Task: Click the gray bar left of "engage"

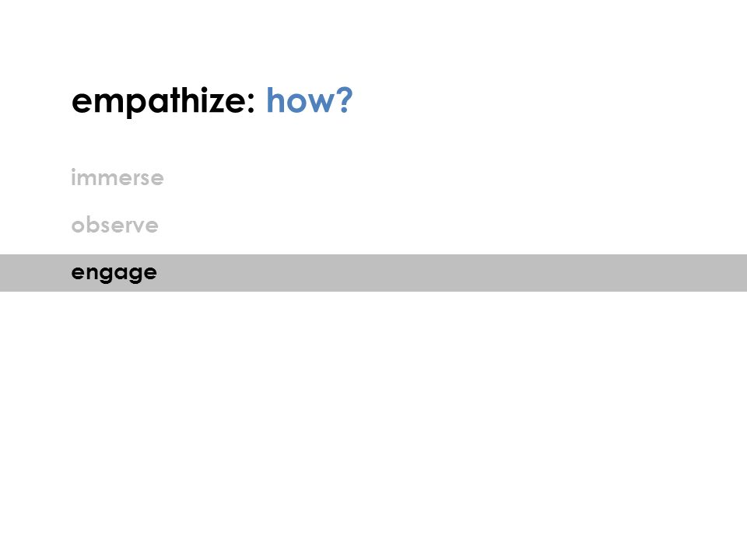Action: tap(35, 273)
